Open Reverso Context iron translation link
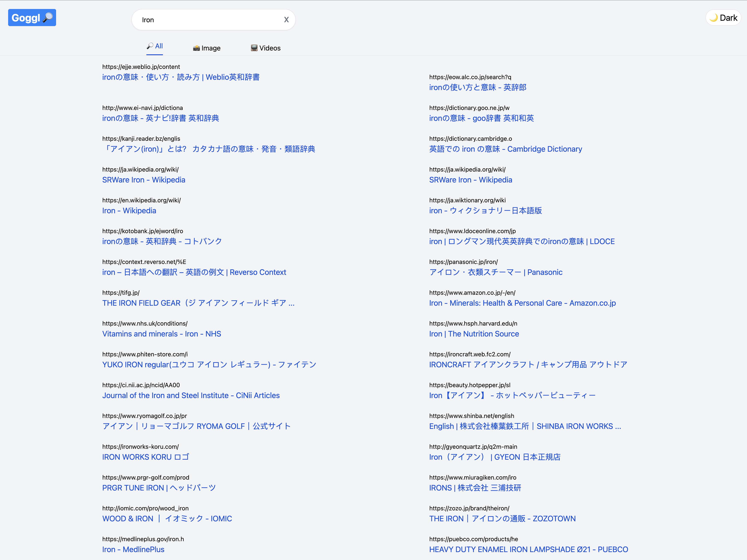Viewport: 747px width, 560px height. tap(194, 272)
